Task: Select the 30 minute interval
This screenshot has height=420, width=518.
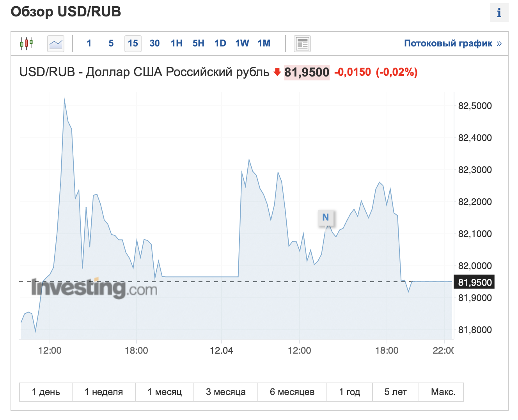Action: 155,43
